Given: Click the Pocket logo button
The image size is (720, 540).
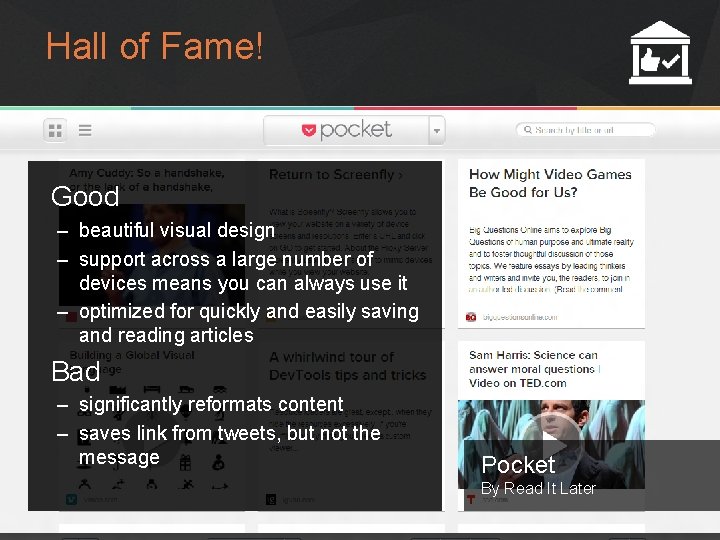Looking at the screenshot, I should [x=346, y=130].
